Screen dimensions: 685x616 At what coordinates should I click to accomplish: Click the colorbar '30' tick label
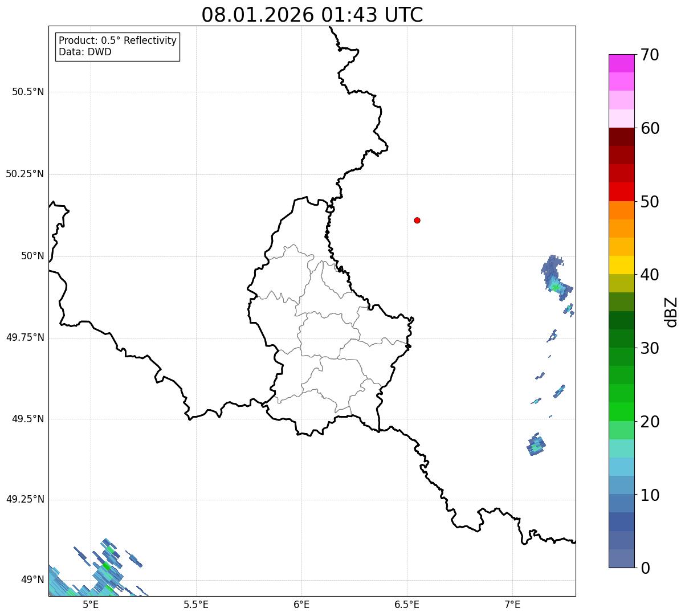tap(650, 348)
